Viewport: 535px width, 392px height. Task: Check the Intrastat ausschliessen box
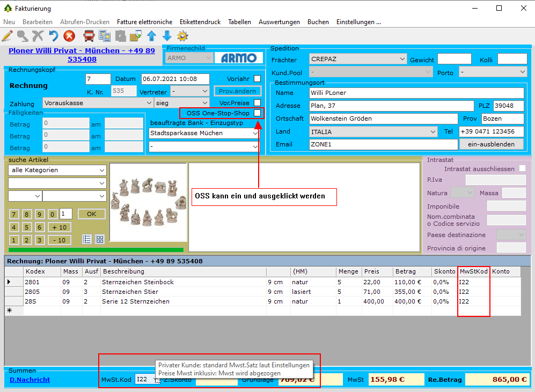point(522,169)
